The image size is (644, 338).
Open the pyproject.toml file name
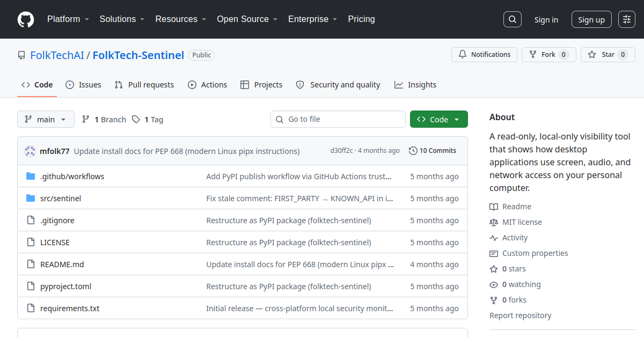(66, 286)
